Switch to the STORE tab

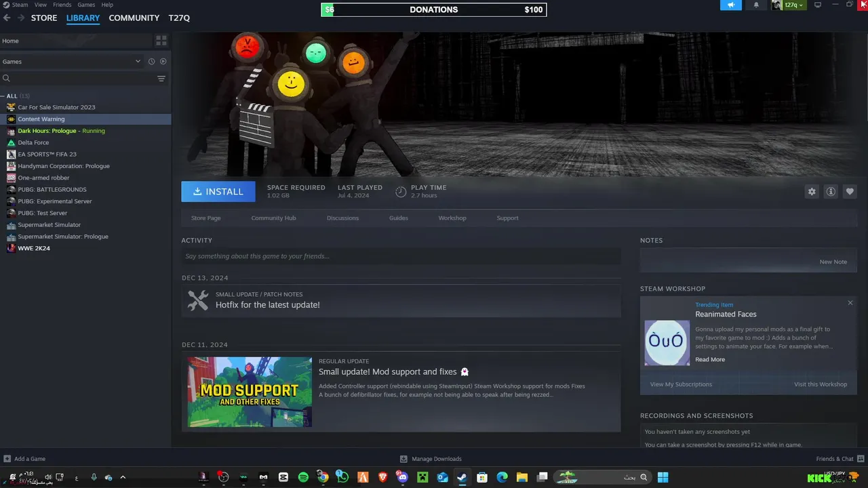44,18
